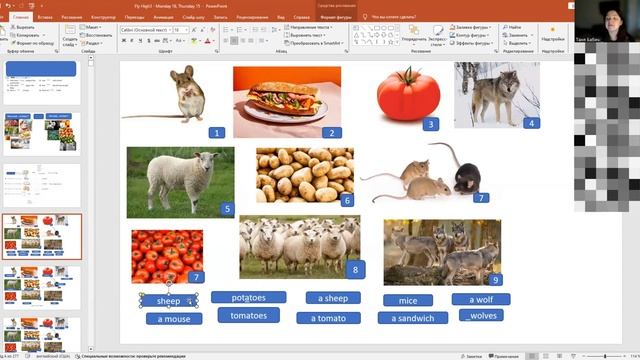Viewport: 640px width, 360px height.
Task: Click the red font color button
Action: coord(208,41)
